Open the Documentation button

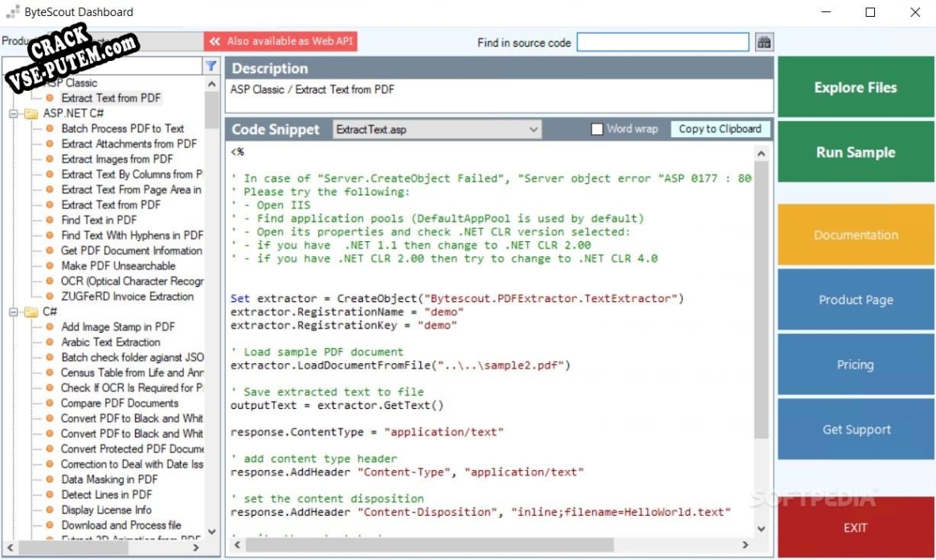[856, 235]
